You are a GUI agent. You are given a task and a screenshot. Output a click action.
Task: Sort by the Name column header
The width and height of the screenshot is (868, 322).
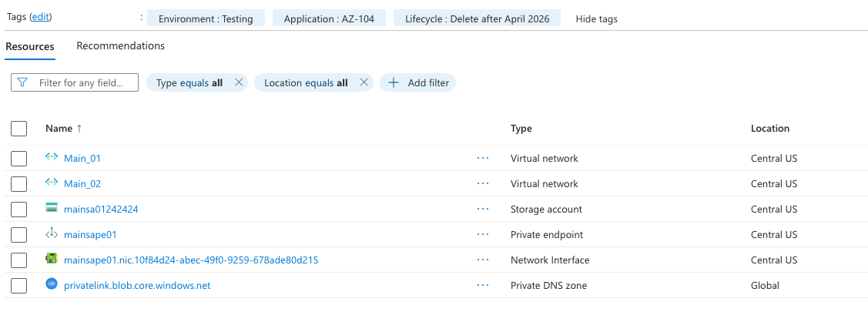[59, 129]
